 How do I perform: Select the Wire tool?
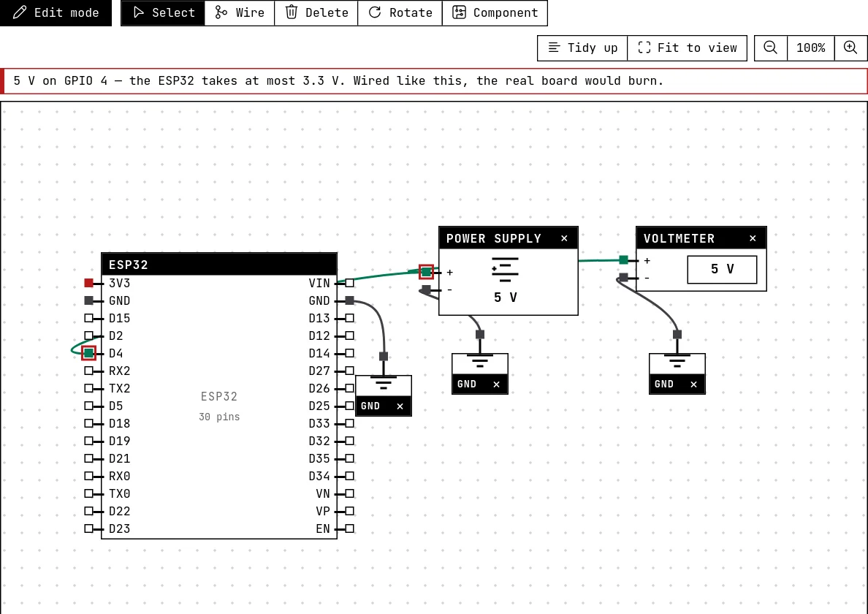click(x=239, y=12)
